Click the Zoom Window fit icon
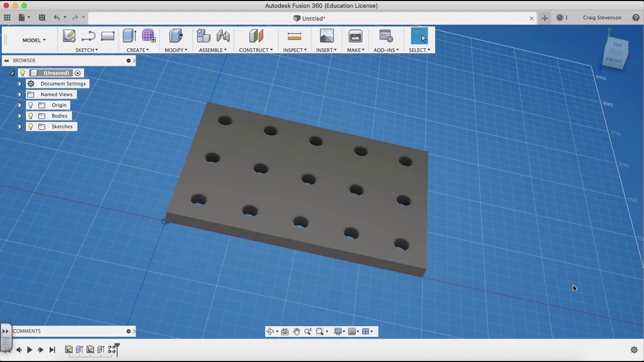644x362 pixels. tap(319, 331)
